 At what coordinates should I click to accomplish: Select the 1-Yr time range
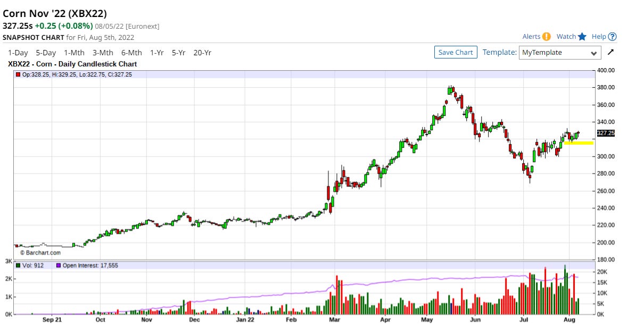156,53
